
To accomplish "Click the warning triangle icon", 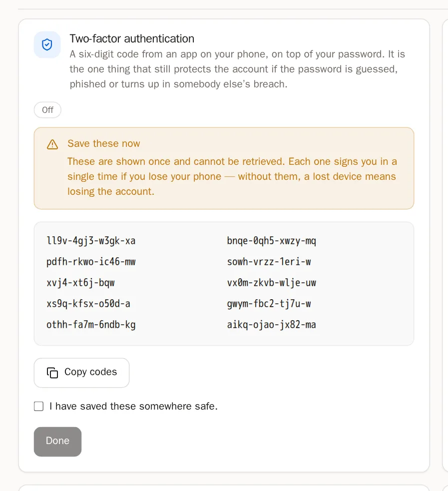I will tap(52, 144).
